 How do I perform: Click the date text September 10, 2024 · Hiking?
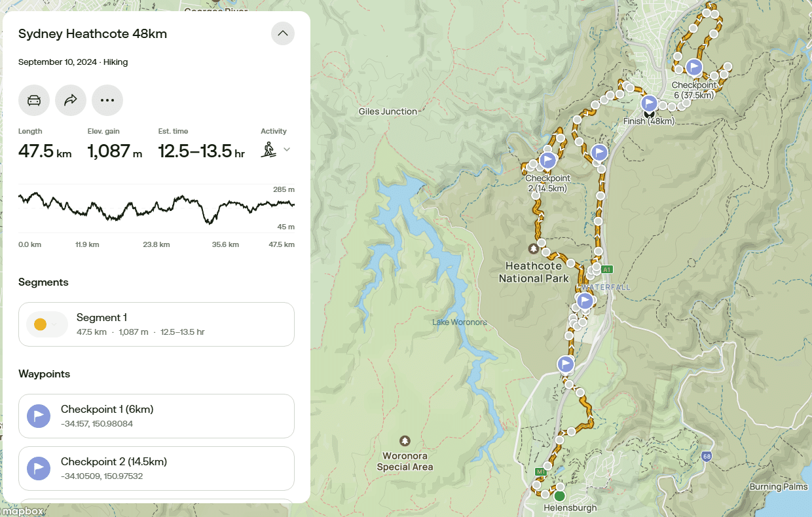point(73,62)
